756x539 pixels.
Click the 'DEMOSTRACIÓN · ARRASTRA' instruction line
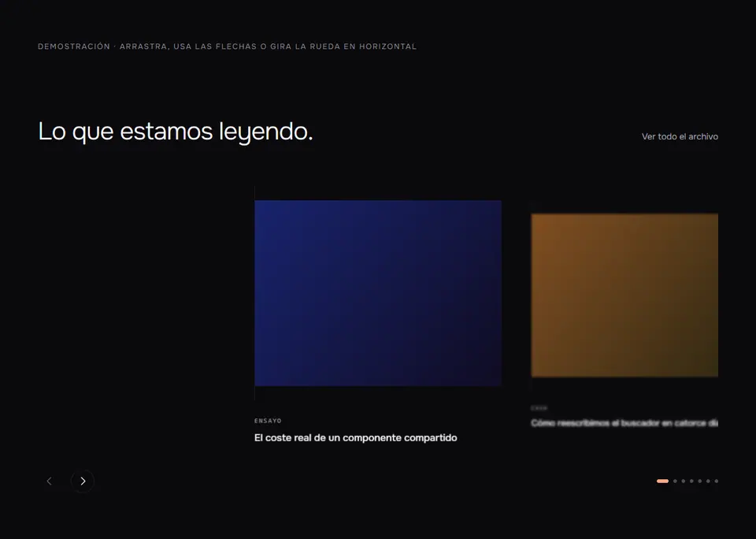click(227, 46)
